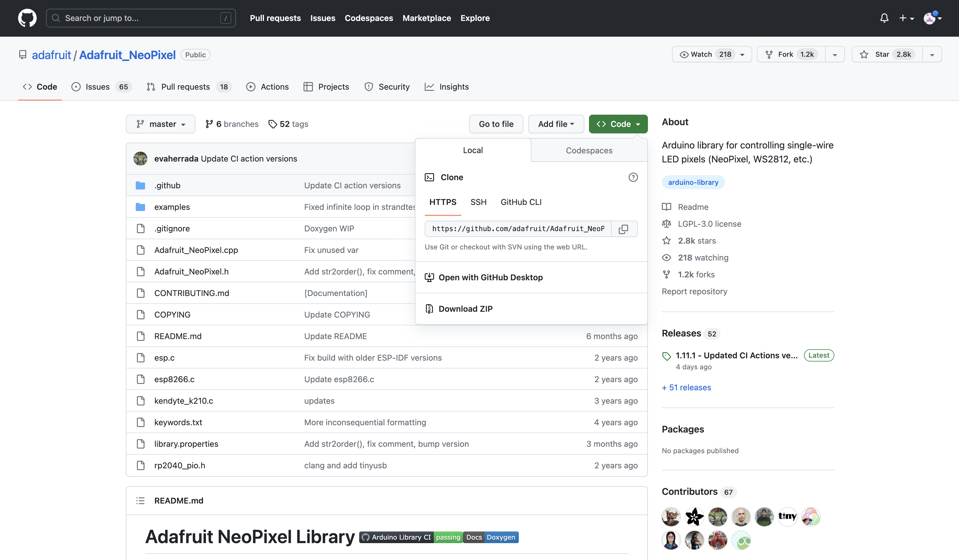Open the Watch 218 subscription dropdown
Viewport: 959px width, 560px height.
tap(712, 54)
